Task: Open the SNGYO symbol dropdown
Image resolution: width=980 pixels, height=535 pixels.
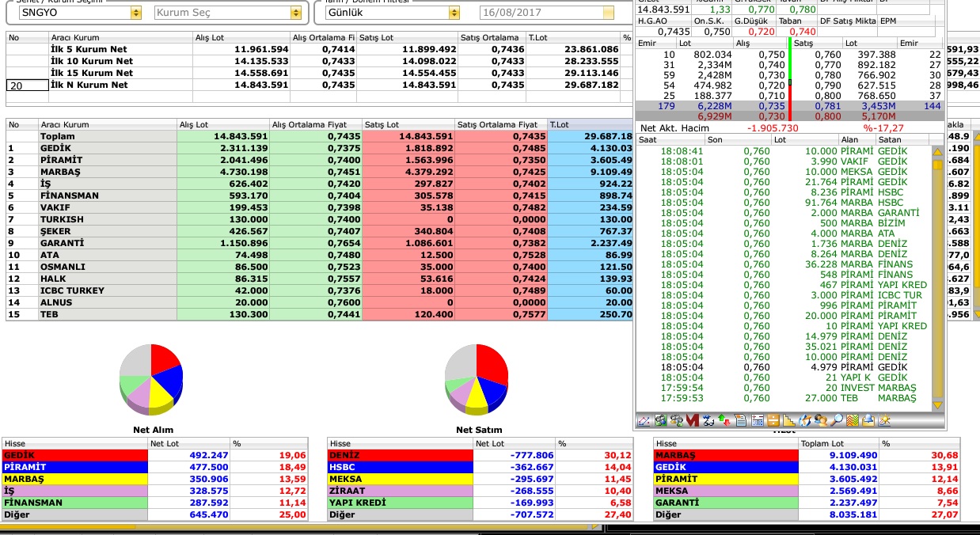Action: [x=136, y=13]
